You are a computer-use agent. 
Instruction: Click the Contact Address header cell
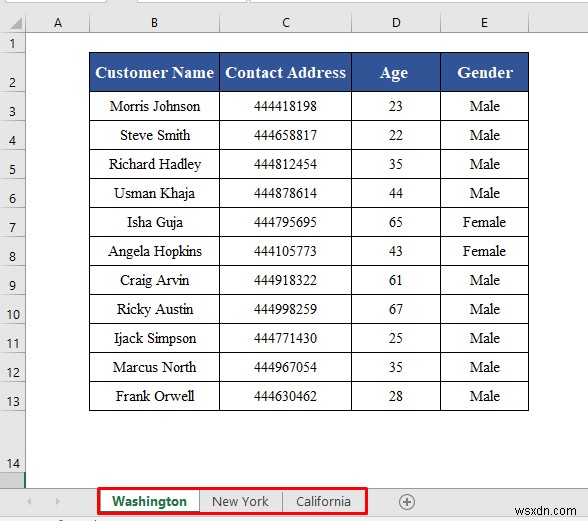(x=285, y=72)
